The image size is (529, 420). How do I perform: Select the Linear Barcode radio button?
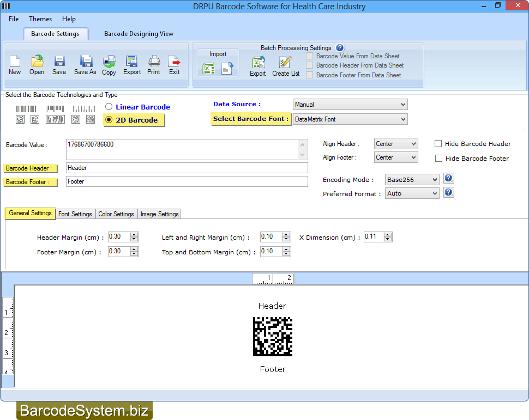109,107
